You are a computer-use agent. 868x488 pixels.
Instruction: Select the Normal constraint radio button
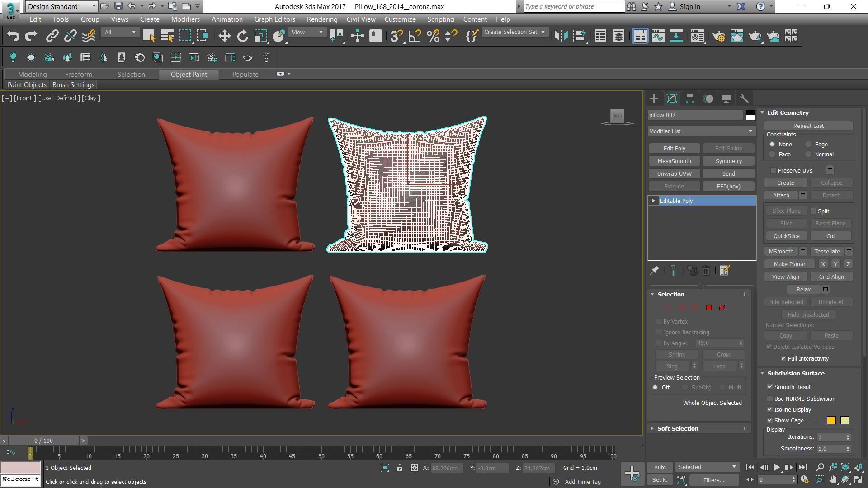(x=808, y=155)
